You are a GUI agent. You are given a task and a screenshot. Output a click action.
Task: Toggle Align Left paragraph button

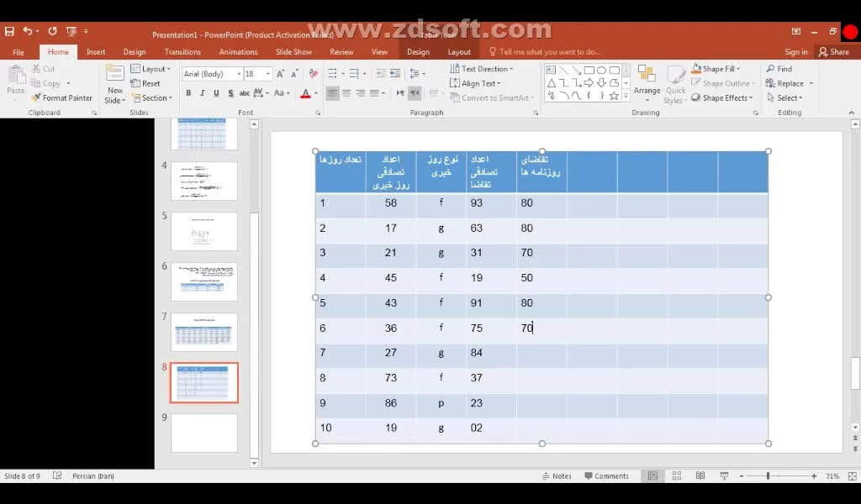pos(332,93)
